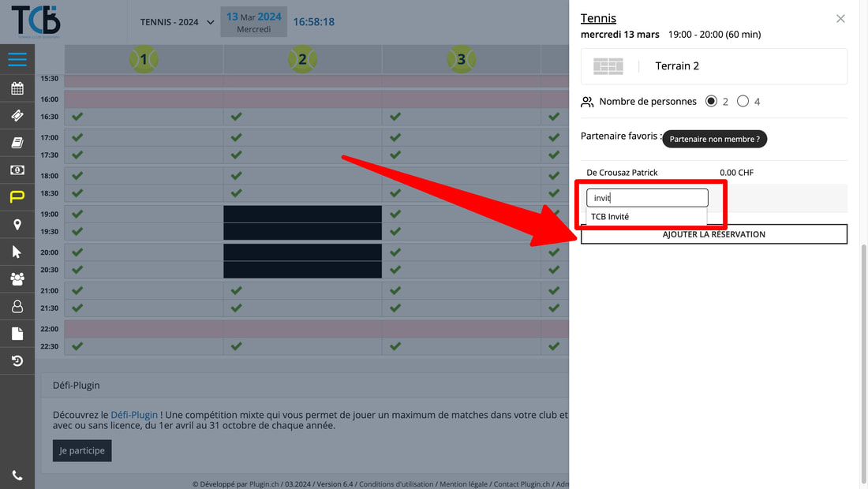Click the banknote payment sidebar icon
The image size is (868, 489).
[x=17, y=170]
